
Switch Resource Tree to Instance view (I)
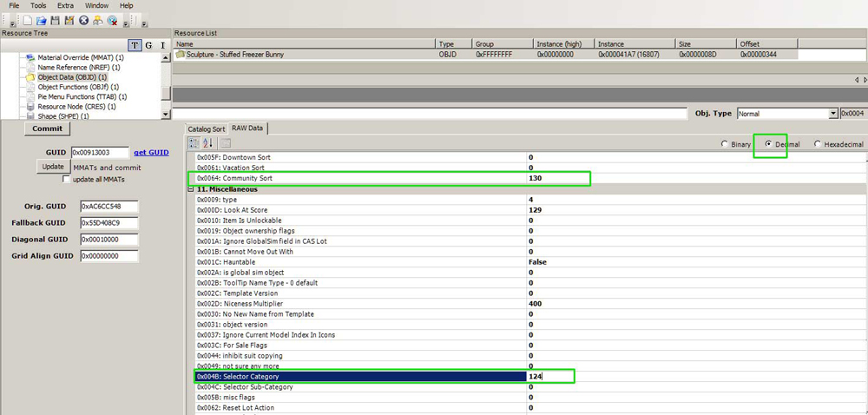pyautogui.click(x=161, y=45)
